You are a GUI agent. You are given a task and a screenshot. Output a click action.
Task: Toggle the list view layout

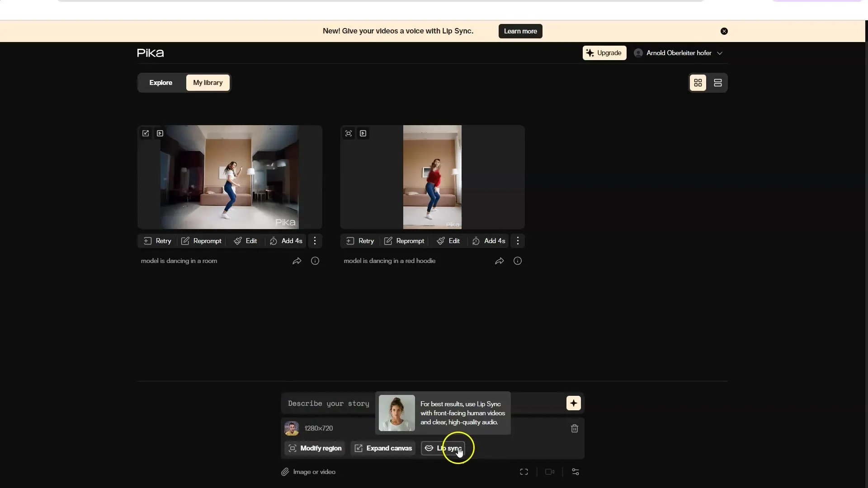718,82
